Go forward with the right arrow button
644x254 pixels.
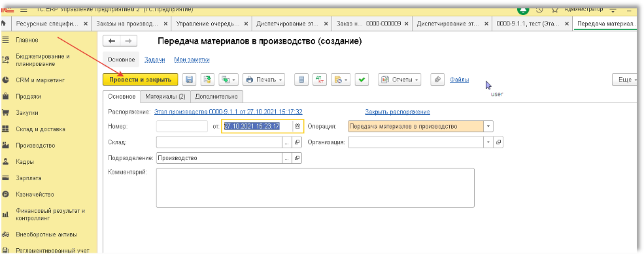128,41
